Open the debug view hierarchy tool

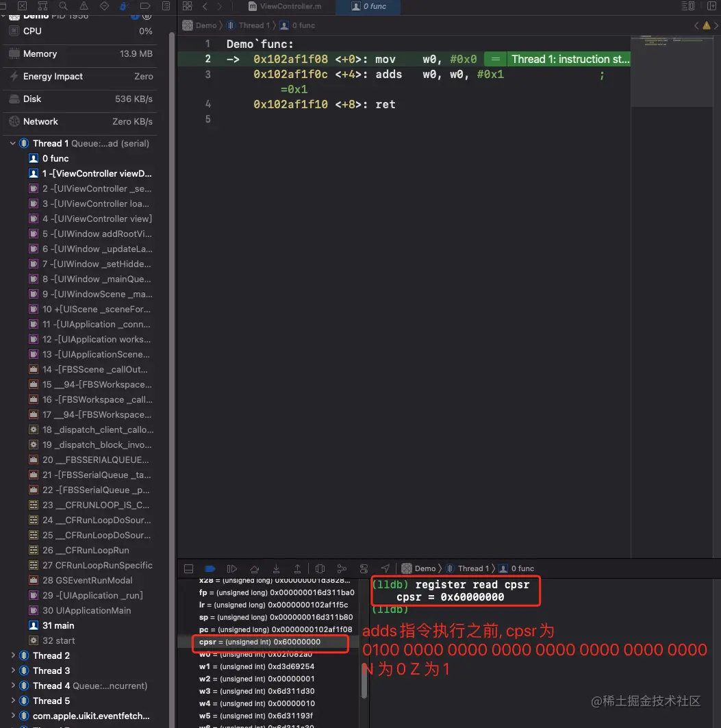click(x=320, y=568)
